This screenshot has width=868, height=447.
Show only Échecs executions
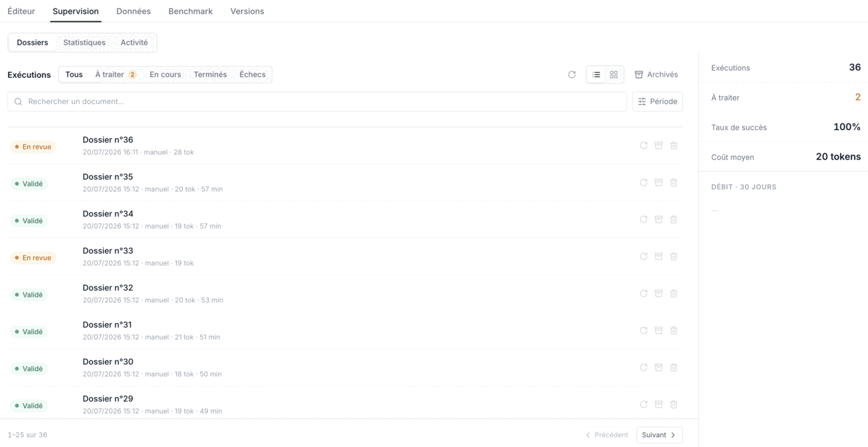[x=252, y=74]
